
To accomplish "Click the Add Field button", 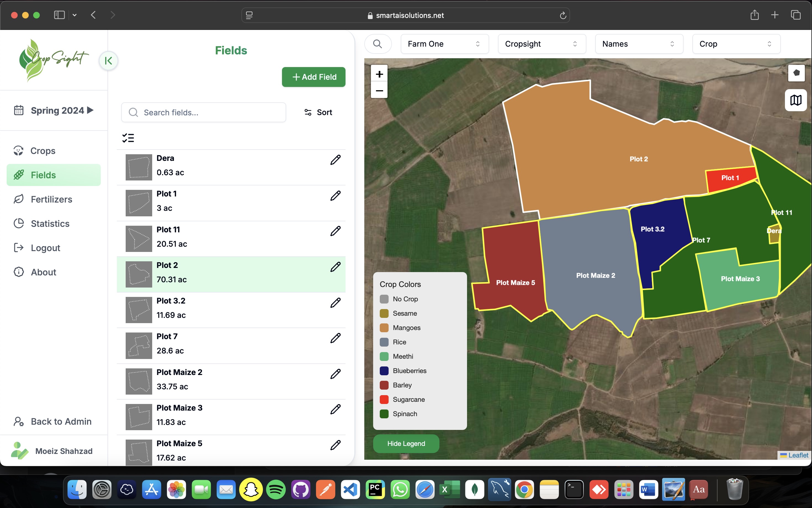I will point(313,77).
